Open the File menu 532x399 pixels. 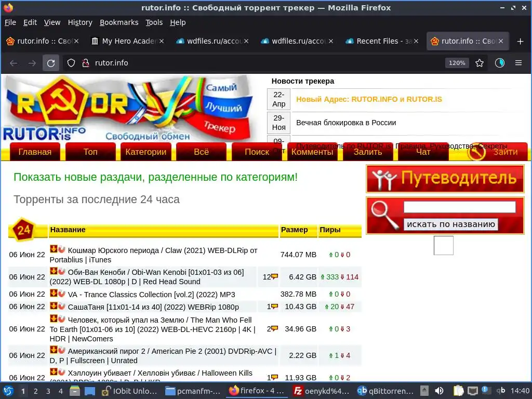pos(10,22)
